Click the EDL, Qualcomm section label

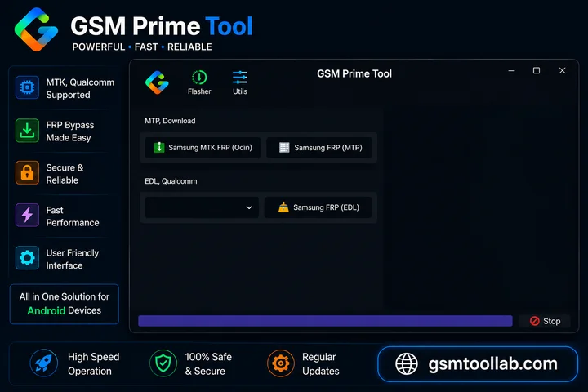point(171,181)
